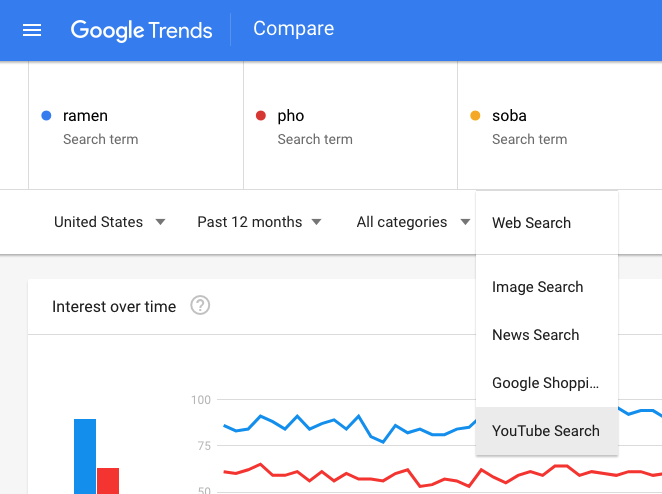Click the Google Trends logo
Image resolution: width=662 pixels, height=494 pixels.
point(141,30)
